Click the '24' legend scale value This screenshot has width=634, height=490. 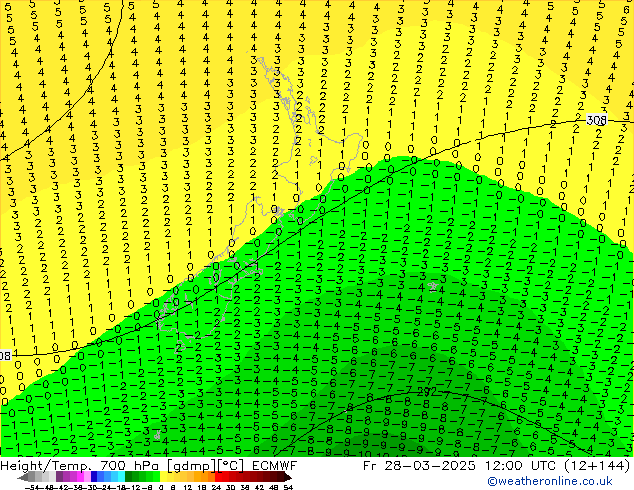coord(216,488)
